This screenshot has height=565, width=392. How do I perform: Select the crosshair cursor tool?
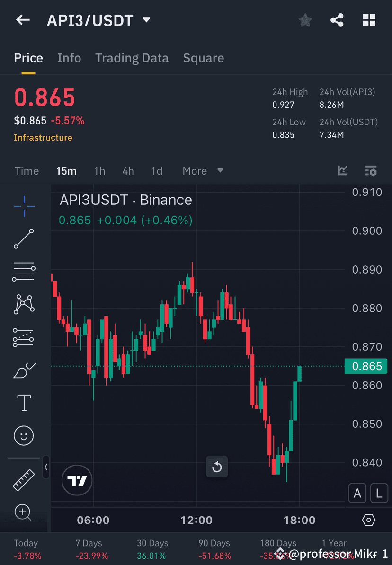pos(24,206)
